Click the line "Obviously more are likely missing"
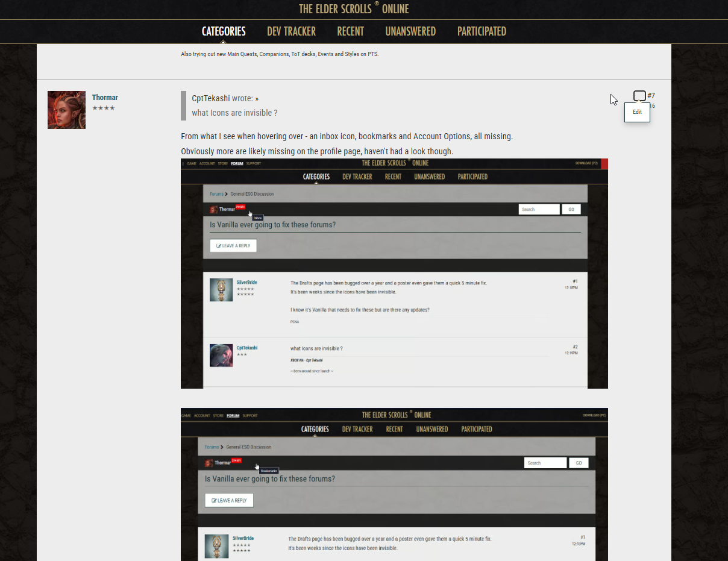728x561 pixels. tap(317, 151)
